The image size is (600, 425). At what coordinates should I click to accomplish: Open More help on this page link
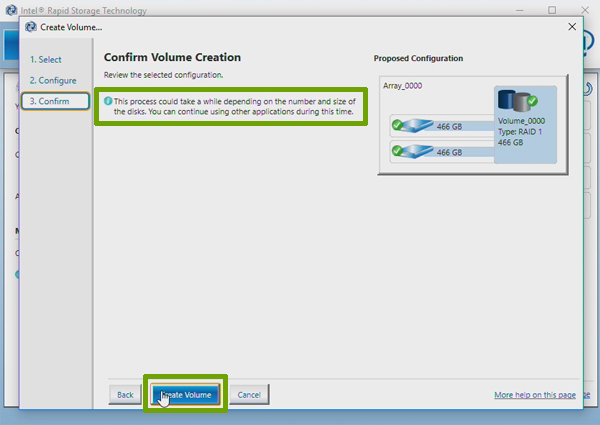click(535, 395)
